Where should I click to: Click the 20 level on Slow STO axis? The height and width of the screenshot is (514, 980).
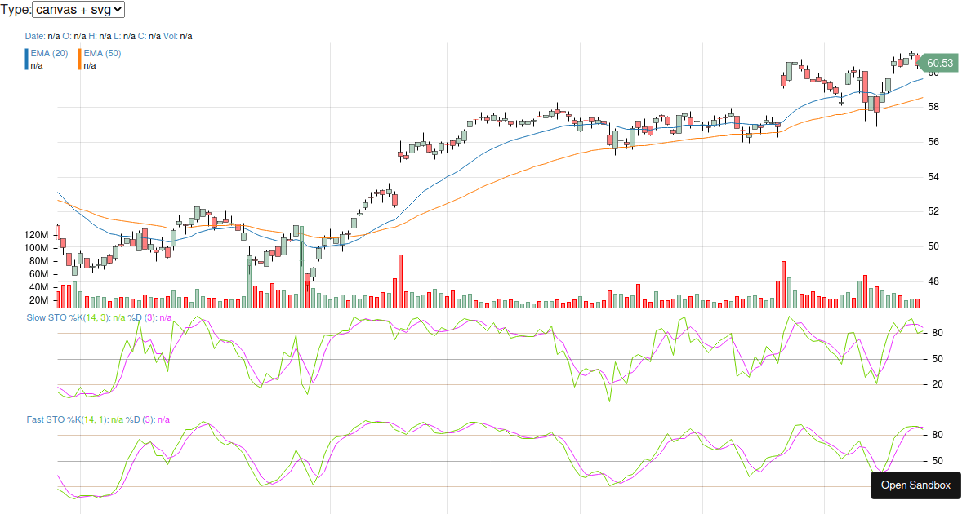click(x=937, y=384)
